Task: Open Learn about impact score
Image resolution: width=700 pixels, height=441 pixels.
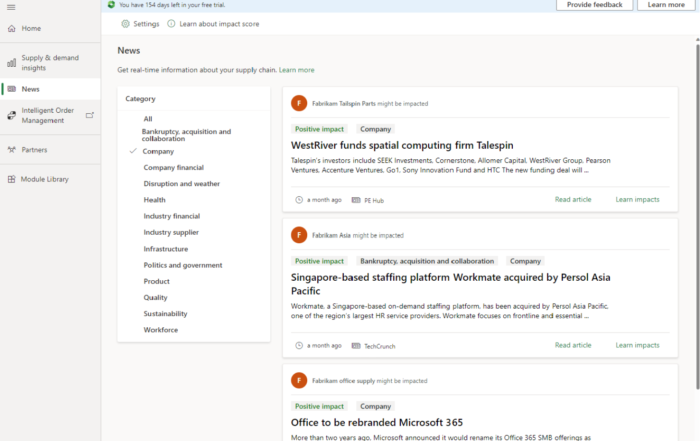Action: point(213,24)
